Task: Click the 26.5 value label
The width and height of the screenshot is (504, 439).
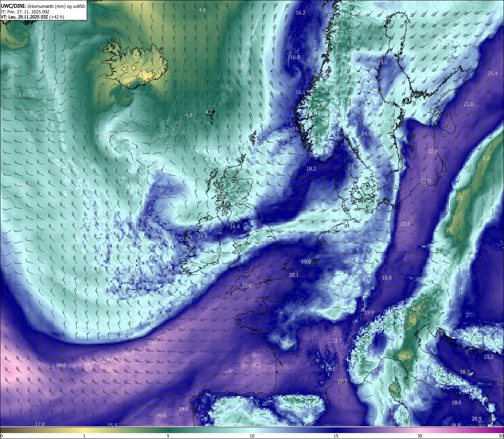Action: (61, 365)
